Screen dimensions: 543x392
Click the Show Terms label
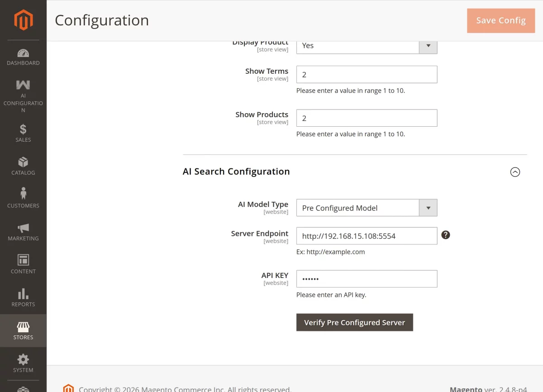click(x=267, y=71)
